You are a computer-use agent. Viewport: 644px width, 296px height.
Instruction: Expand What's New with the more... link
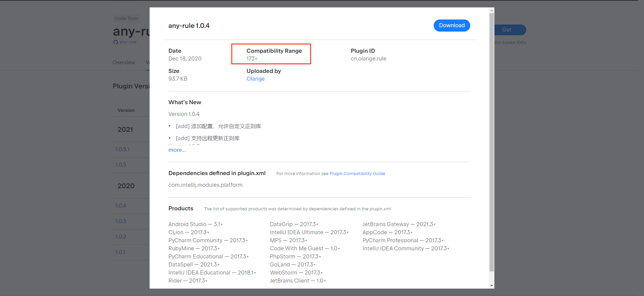tap(177, 150)
